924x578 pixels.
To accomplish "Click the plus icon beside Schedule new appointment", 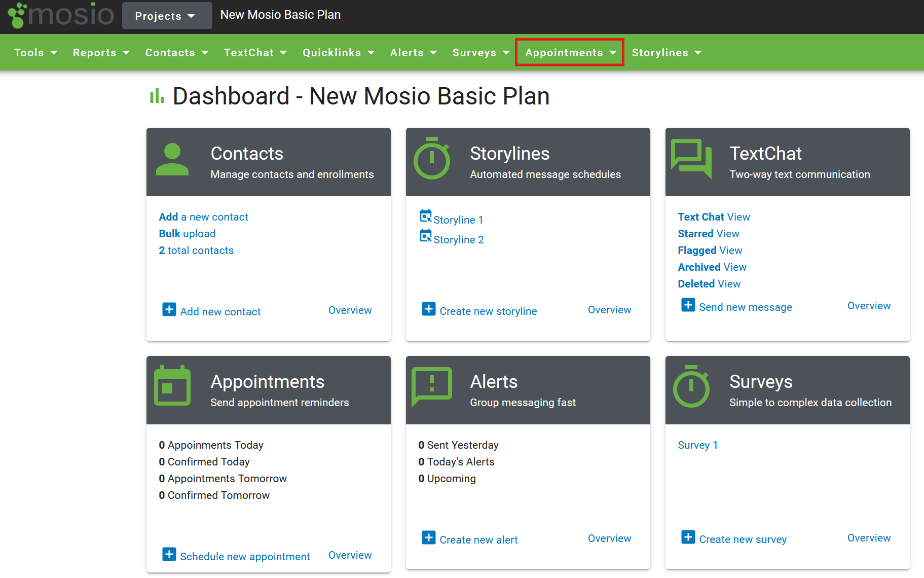I will pyautogui.click(x=169, y=554).
